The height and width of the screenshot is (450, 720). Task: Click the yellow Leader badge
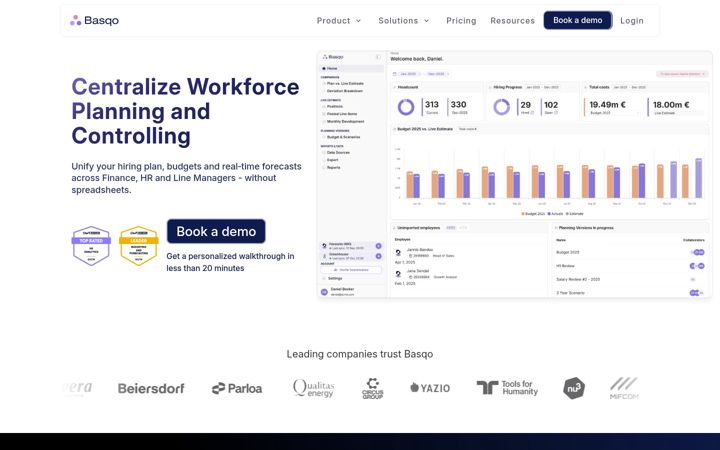(x=138, y=246)
